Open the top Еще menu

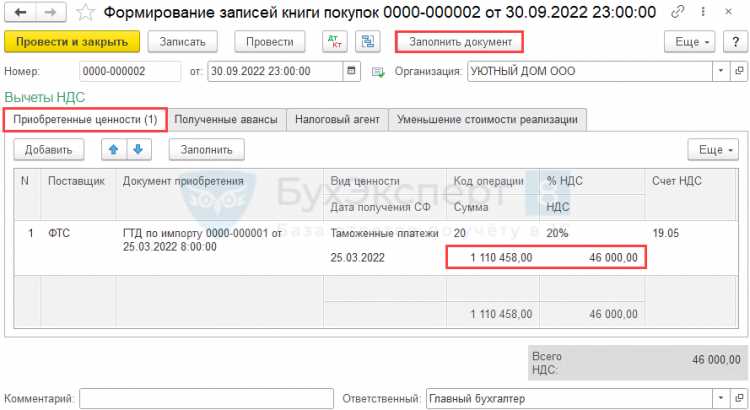(x=689, y=42)
